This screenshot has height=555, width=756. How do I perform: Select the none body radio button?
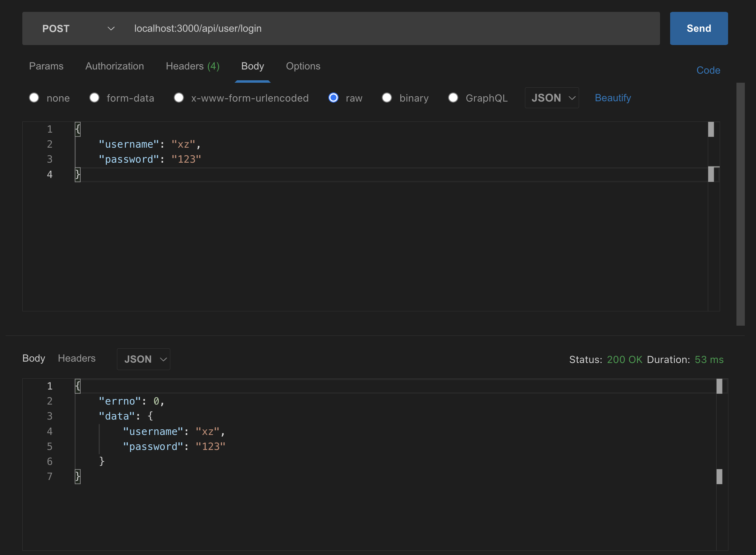[34, 98]
